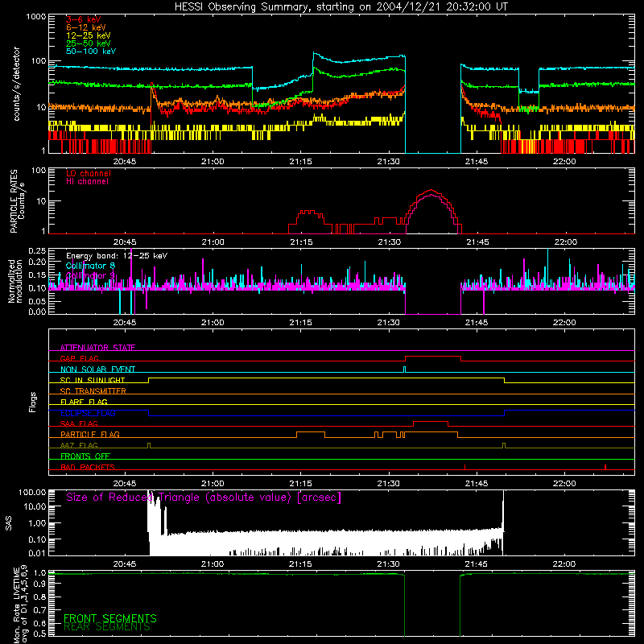Viewport: 644px width, 644px height.
Task: Click the 100.00 tick on the SAS axis
Action: pyautogui.click(x=32, y=492)
